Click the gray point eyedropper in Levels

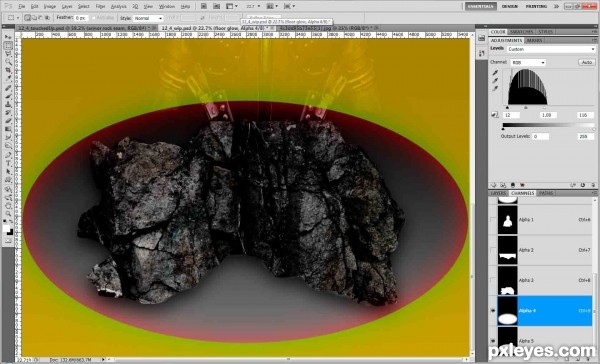point(496,80)
